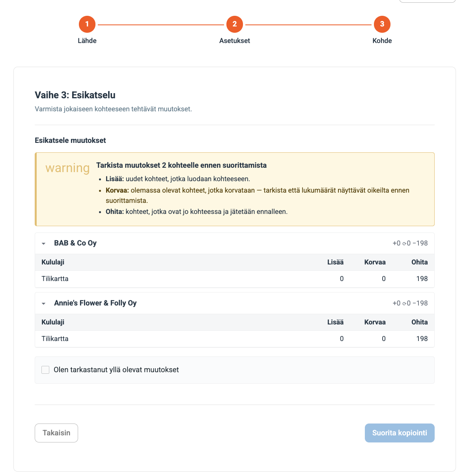Click the warning icon in yellow notice
Viewport: 467px width, 476px height.
click(67, 168)
